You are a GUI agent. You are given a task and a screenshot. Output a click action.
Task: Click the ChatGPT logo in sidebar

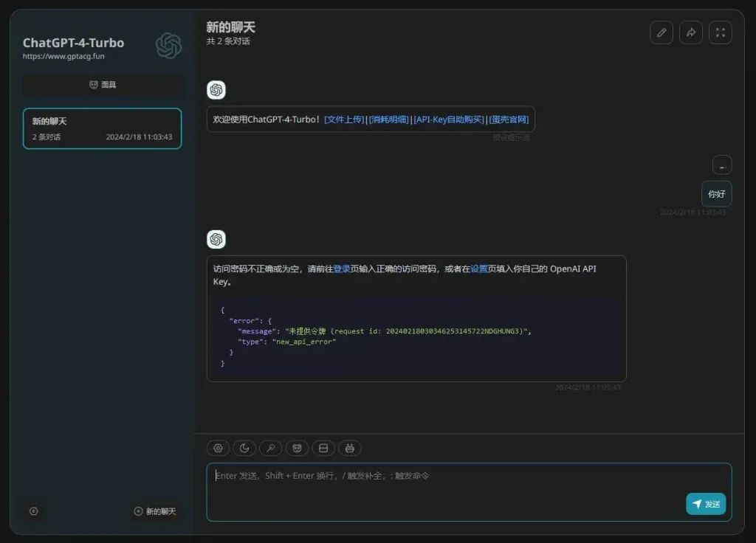[168, 46]
